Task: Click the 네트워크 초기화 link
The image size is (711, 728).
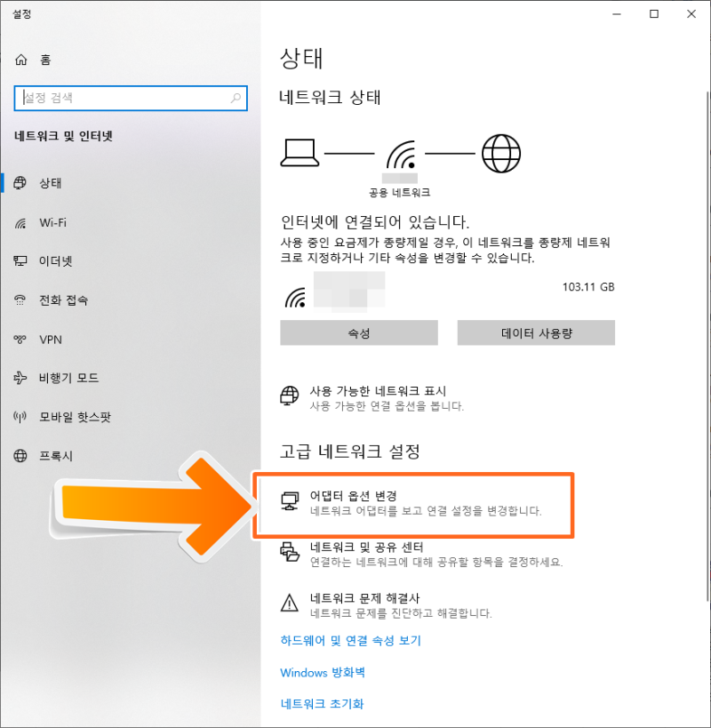Action: pos(322,704)
